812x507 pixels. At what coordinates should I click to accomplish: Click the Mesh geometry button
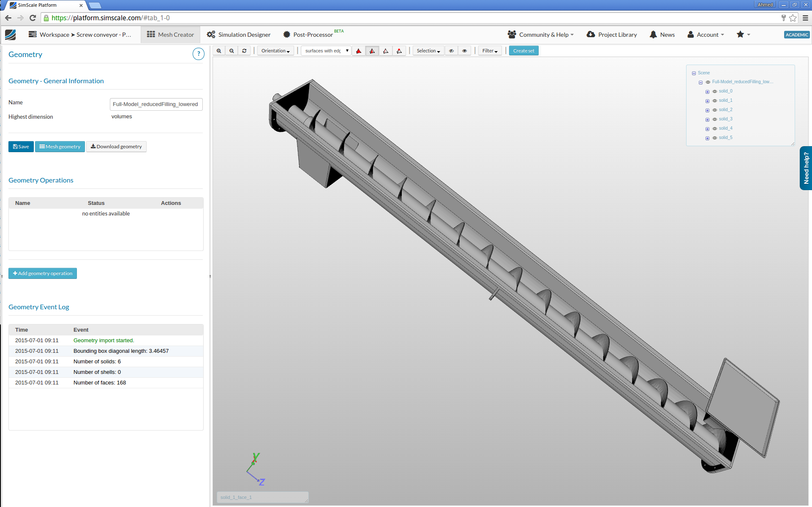[x=60, y=147]
